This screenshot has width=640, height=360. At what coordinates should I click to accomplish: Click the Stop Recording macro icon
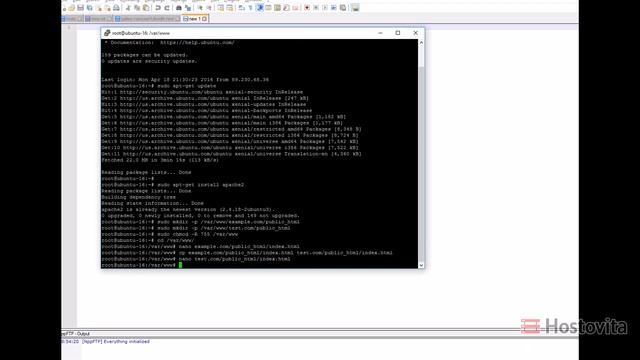316,8
